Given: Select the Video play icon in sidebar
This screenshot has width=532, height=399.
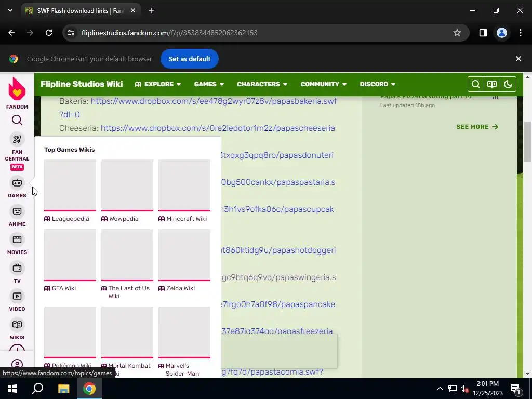Looking at the screenshot, I should tap(17, 296).
